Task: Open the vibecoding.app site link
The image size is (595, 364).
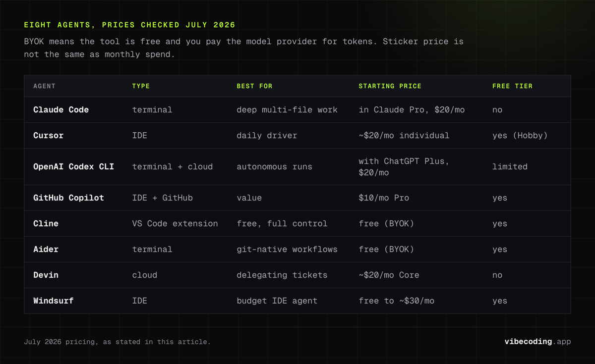Action: coord(537,342)
